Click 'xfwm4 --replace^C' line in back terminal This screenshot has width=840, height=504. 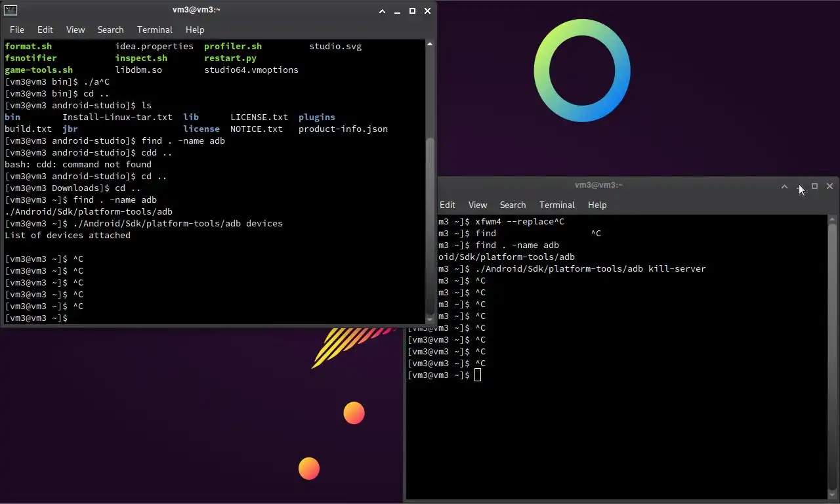pos(501,221)
